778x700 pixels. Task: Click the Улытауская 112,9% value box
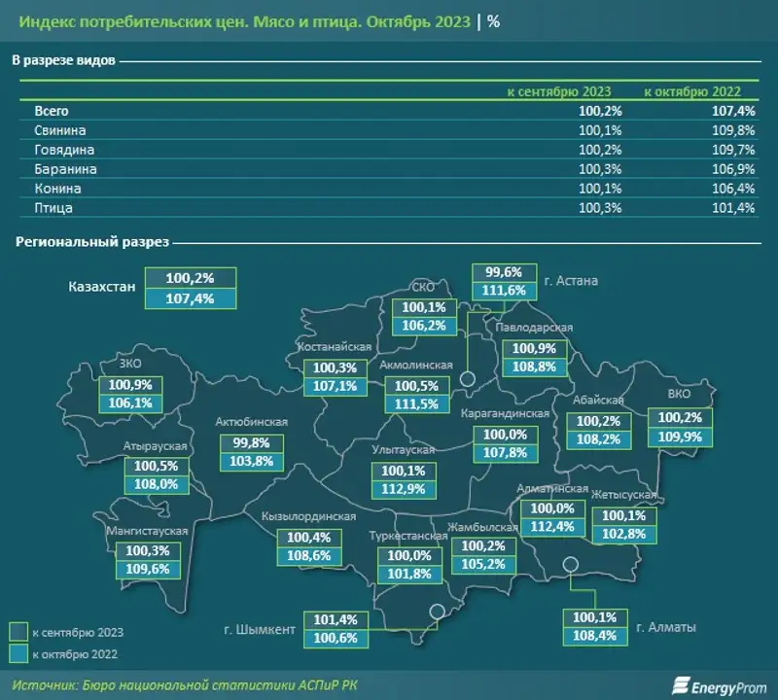coord(397,489)
